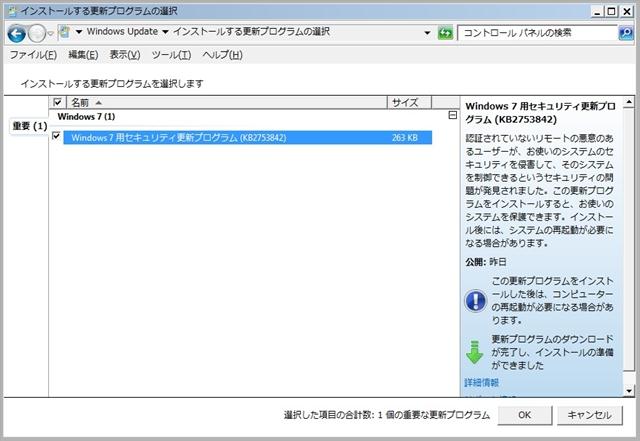This screenshot has width=640, height=441.
Task: Focus the Control Panel search box
Action: pyautogui.click(x=538, y=33)
